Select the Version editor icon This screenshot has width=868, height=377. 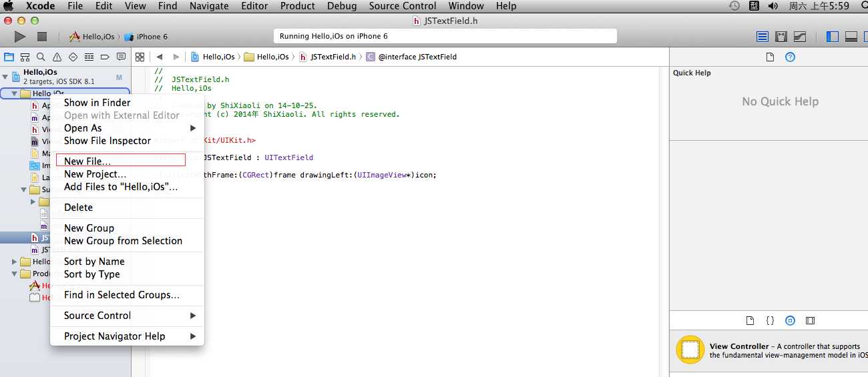799,37
